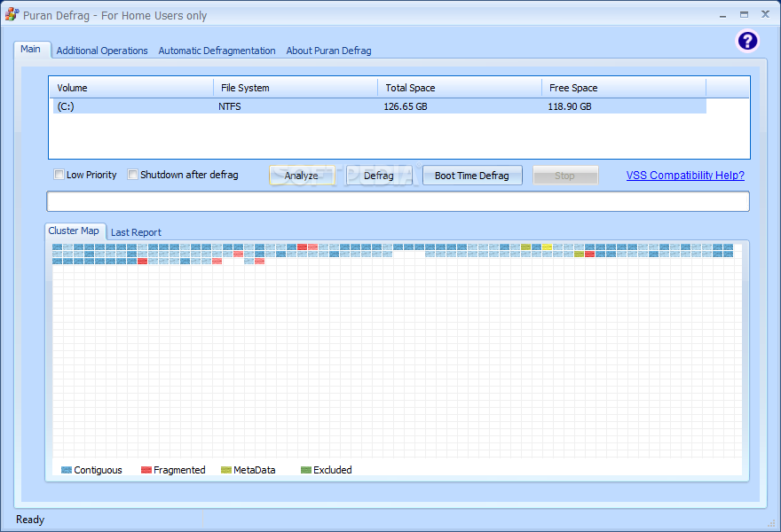Click the Ready status bar text
Viewport: 781px width, 532px height.
point(30,520)
